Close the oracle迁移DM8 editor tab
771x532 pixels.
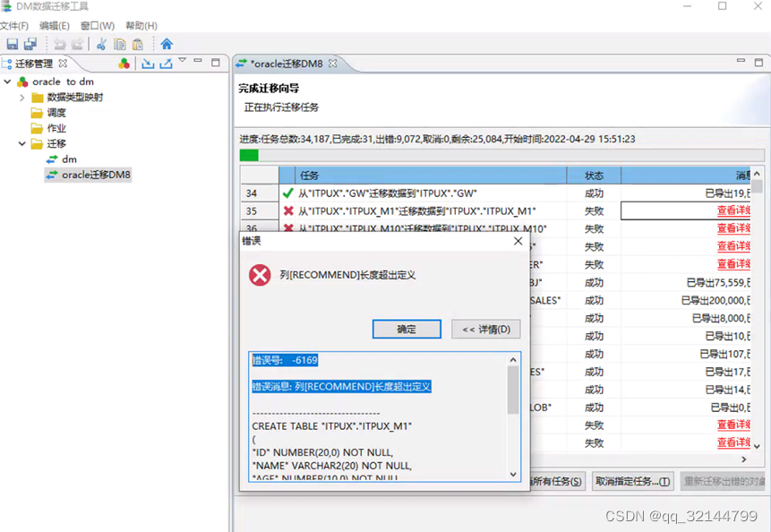pos(333,64)
